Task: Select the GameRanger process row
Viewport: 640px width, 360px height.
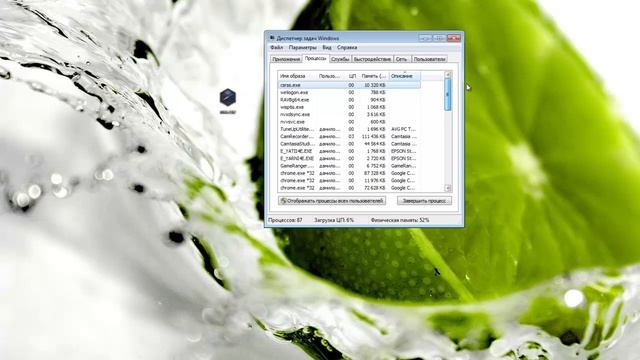Action: click(349, 166)
